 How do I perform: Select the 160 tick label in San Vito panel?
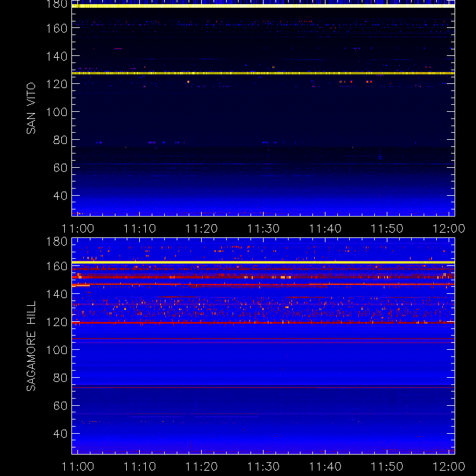57,29
